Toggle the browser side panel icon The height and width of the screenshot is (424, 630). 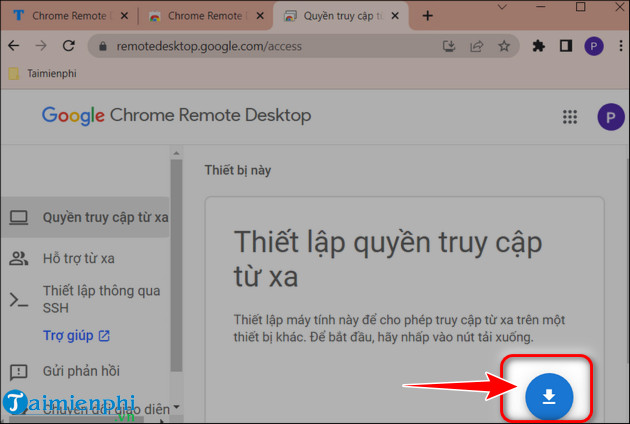[566, 46]
